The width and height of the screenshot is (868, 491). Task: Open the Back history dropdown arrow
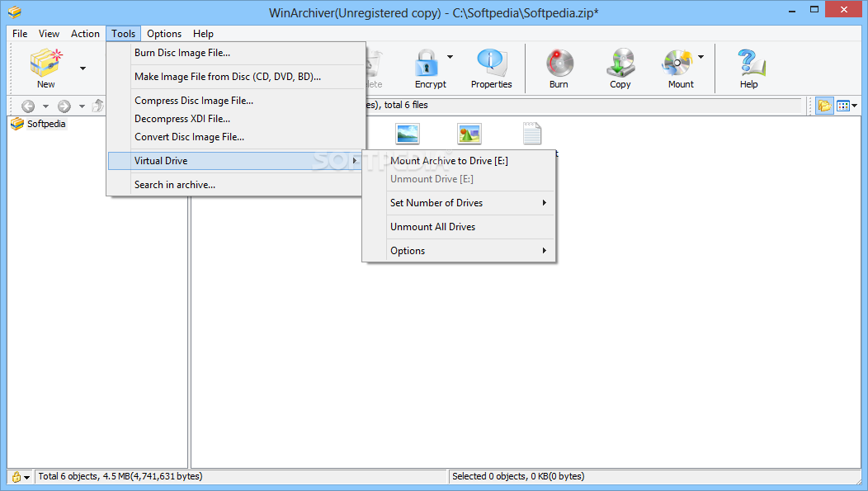tap(46, 106)
